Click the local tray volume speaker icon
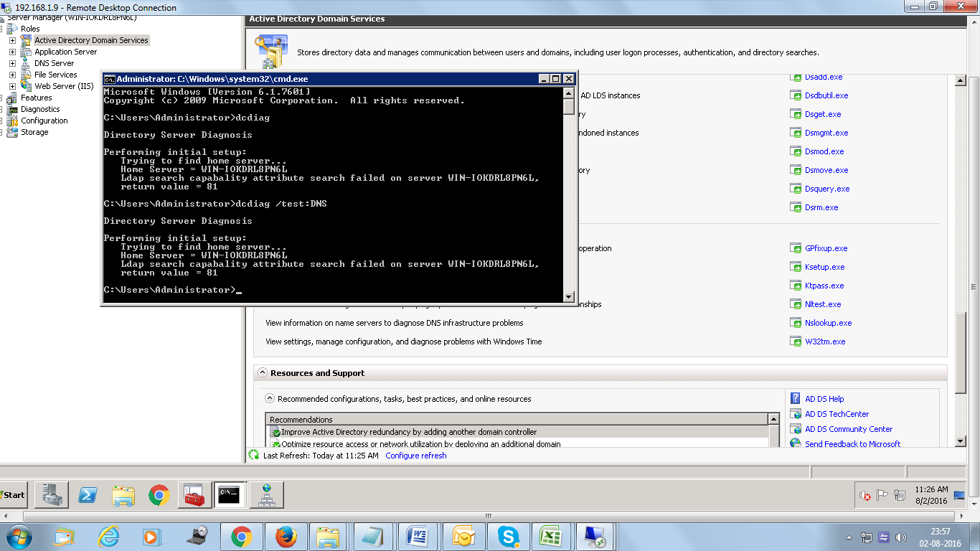The width and height of the screenshot is (980, 551). tap(900, 537)
